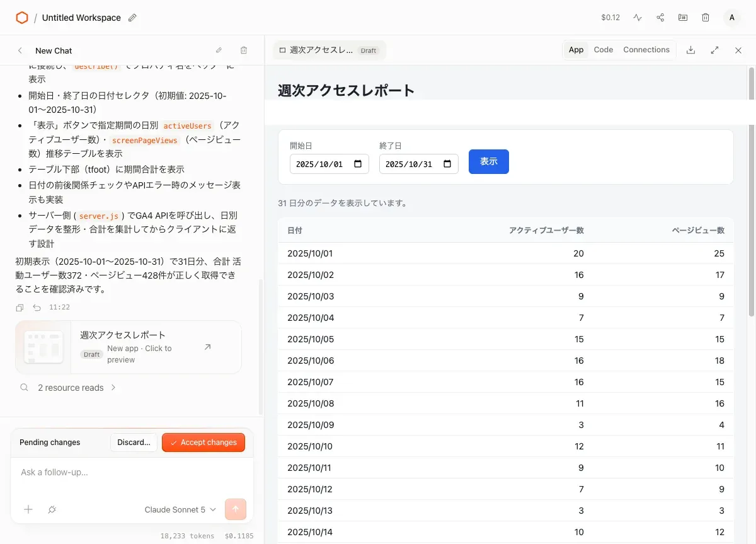The width and height of the screenshot is (756, 544).
Task: Copy the assistant message via copy icon
Action: (20, 308)
